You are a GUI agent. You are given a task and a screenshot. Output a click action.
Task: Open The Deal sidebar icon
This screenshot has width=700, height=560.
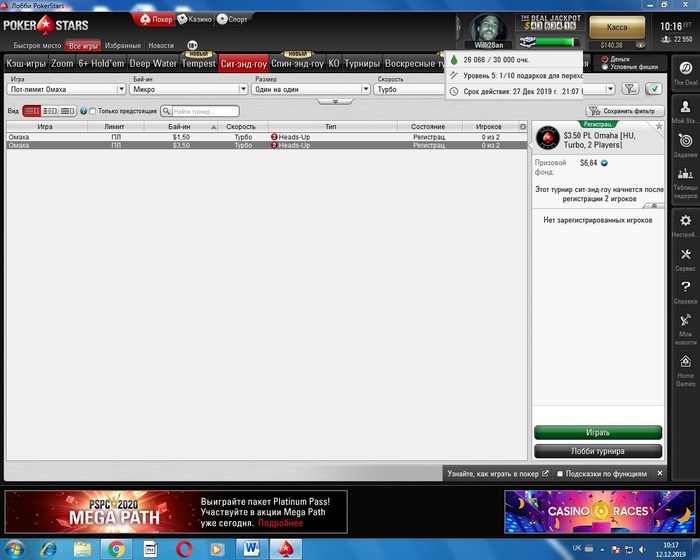tap(685, 68)
